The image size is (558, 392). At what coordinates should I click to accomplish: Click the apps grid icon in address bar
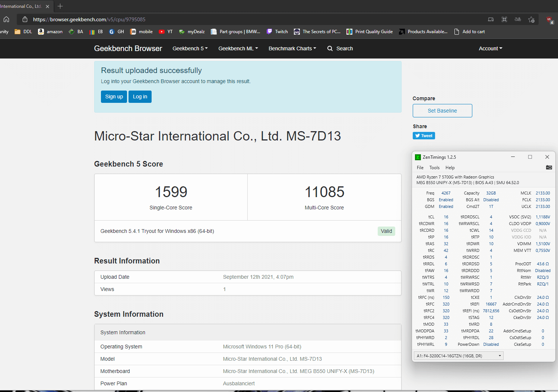pos(504,19)
